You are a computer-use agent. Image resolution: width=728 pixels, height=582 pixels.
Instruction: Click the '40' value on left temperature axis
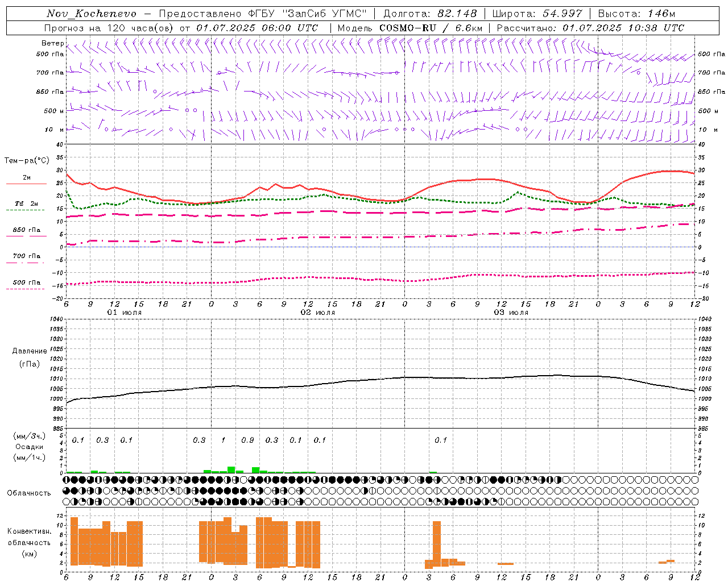(60, 144)
